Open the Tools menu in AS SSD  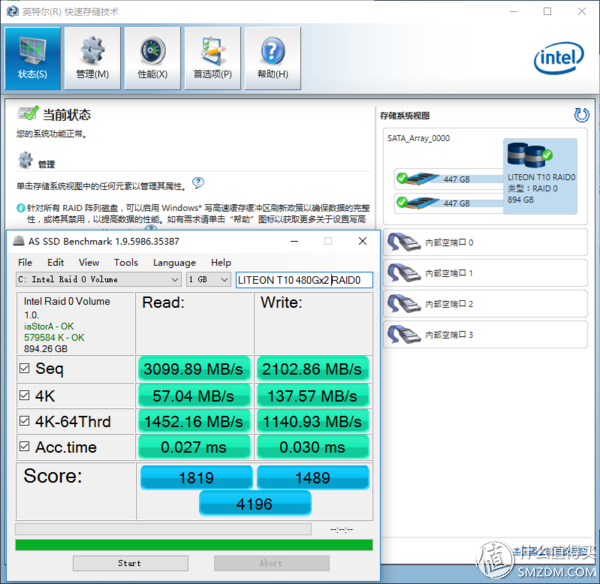point(126,262)
